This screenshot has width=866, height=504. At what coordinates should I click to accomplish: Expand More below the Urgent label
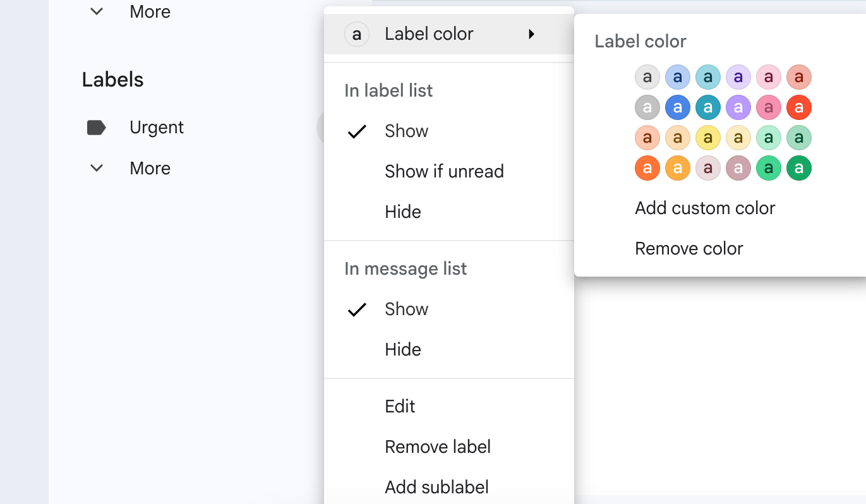click(x=149, y=169)
